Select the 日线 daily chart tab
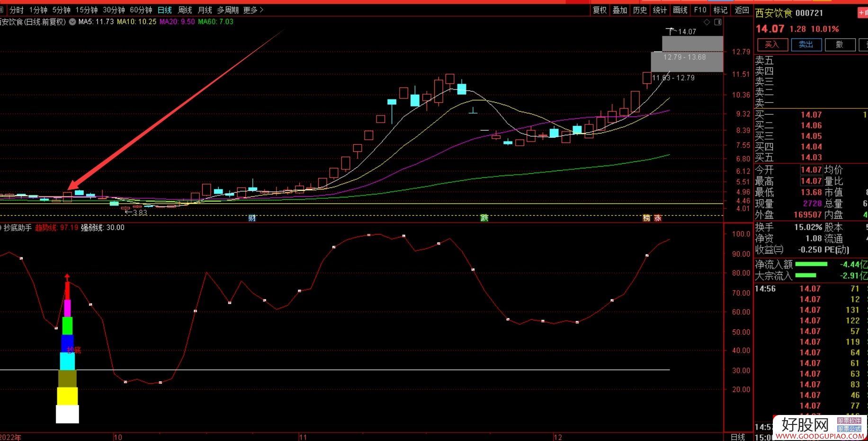Image resolution: width=868 pixels, height=441 pixels. coord(165,10)
